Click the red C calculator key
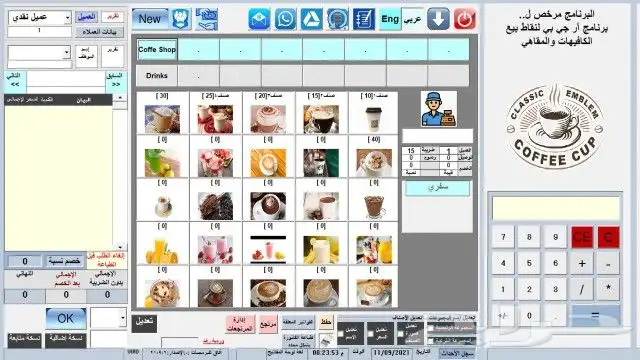The width and height of the screenshot is (640, 360). coord(608,237)
